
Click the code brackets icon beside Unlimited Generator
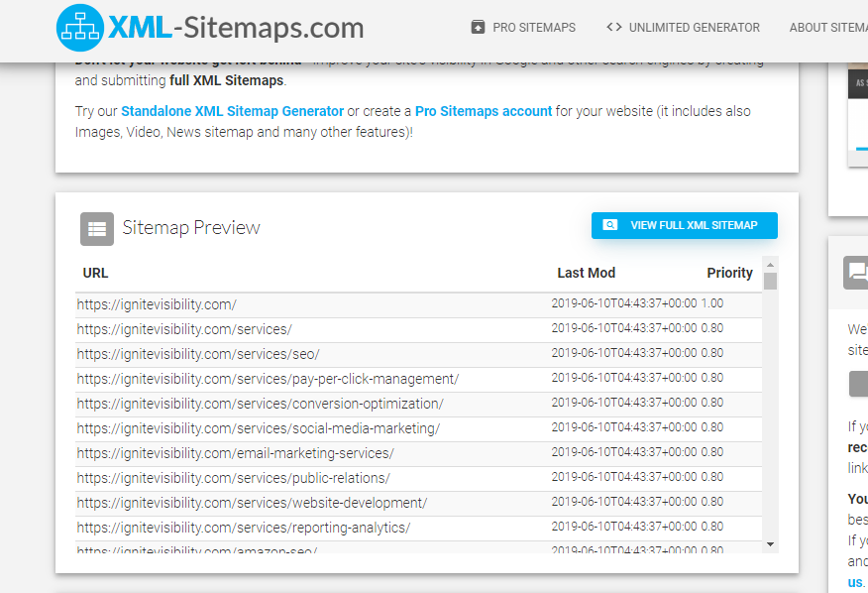[614, 27]
